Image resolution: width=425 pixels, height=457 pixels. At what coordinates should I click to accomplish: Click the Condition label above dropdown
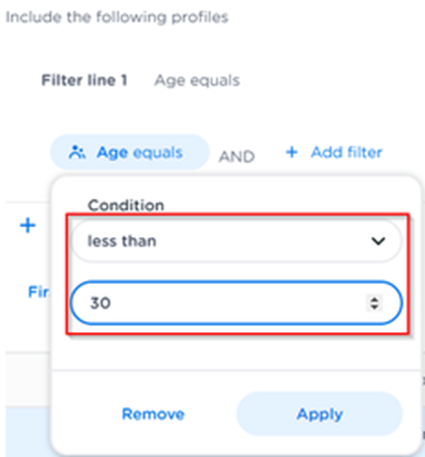126,205
